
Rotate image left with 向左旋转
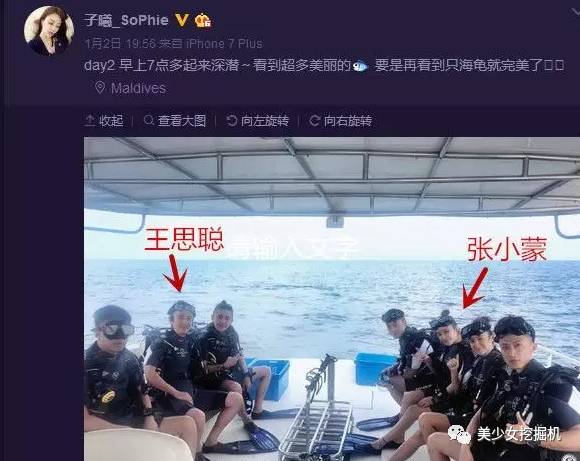(265, 121)
